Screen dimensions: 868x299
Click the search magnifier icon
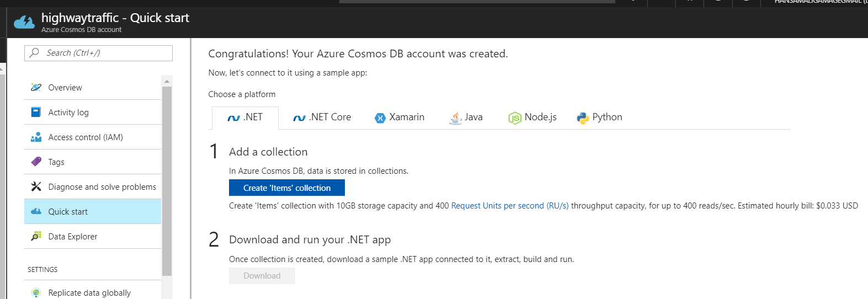coord(35,53)
